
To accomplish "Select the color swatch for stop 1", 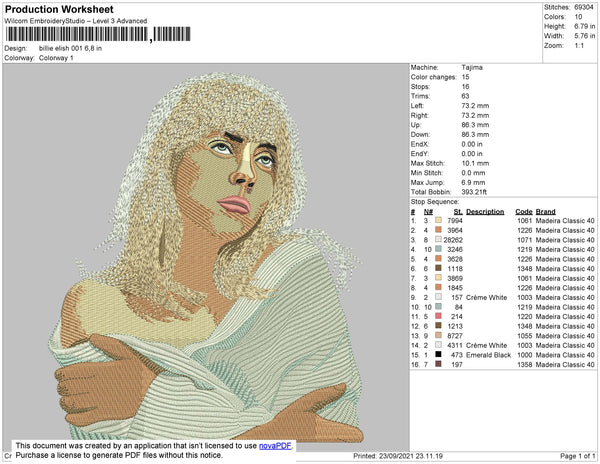I will (x=439, y=220).
